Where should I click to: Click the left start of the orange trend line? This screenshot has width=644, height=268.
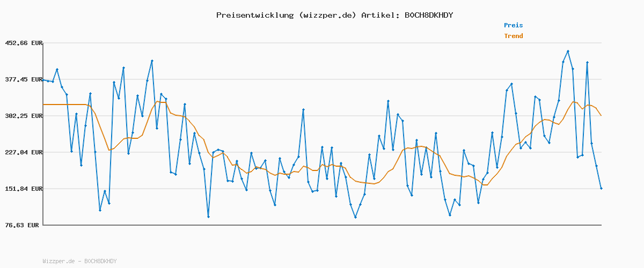[x=44, y=105]
